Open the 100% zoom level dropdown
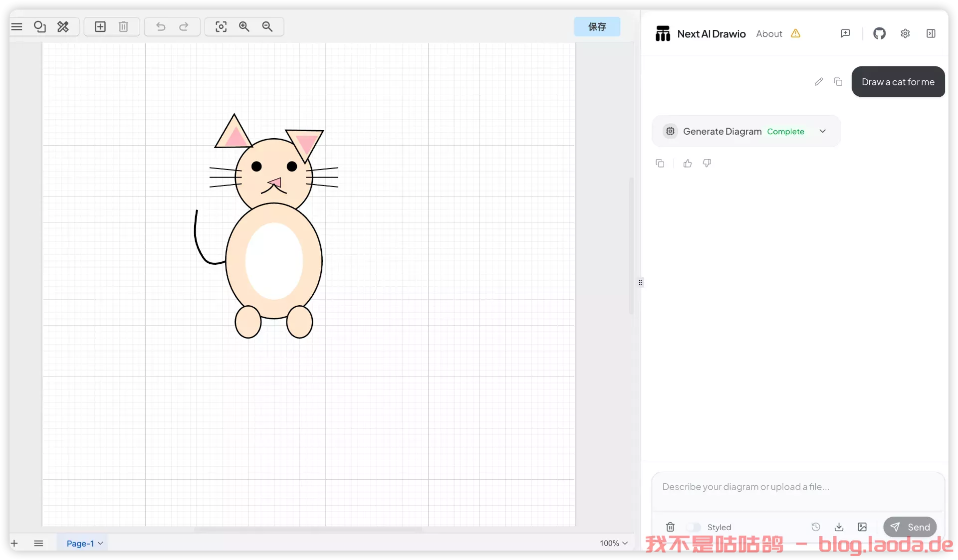958x560 pixels. pos(614,543)
